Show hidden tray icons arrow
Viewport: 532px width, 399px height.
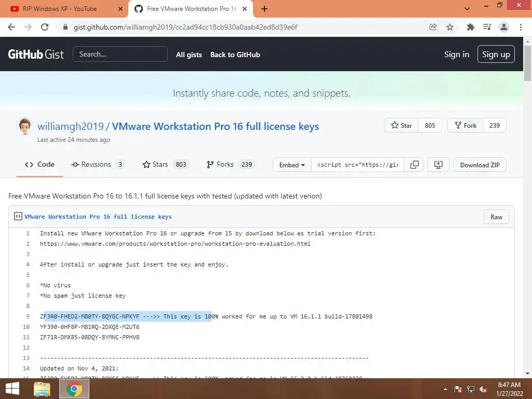click(445, 389)
